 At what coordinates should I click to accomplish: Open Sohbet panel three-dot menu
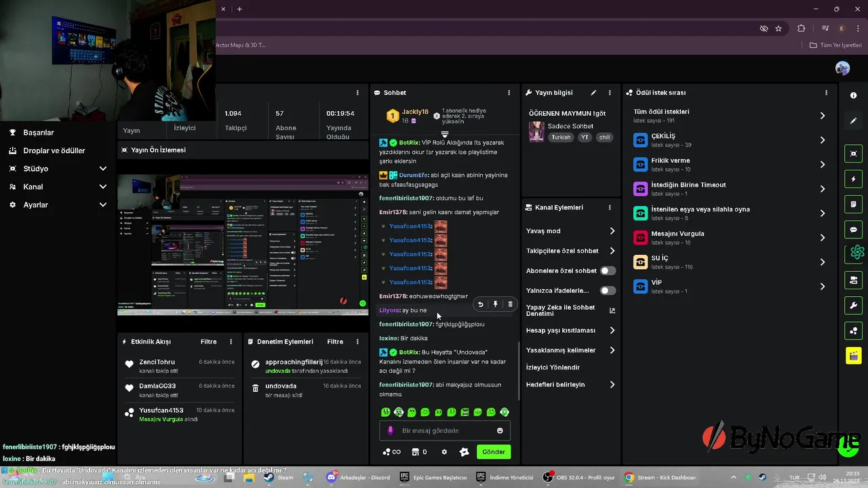pos(509,93)
